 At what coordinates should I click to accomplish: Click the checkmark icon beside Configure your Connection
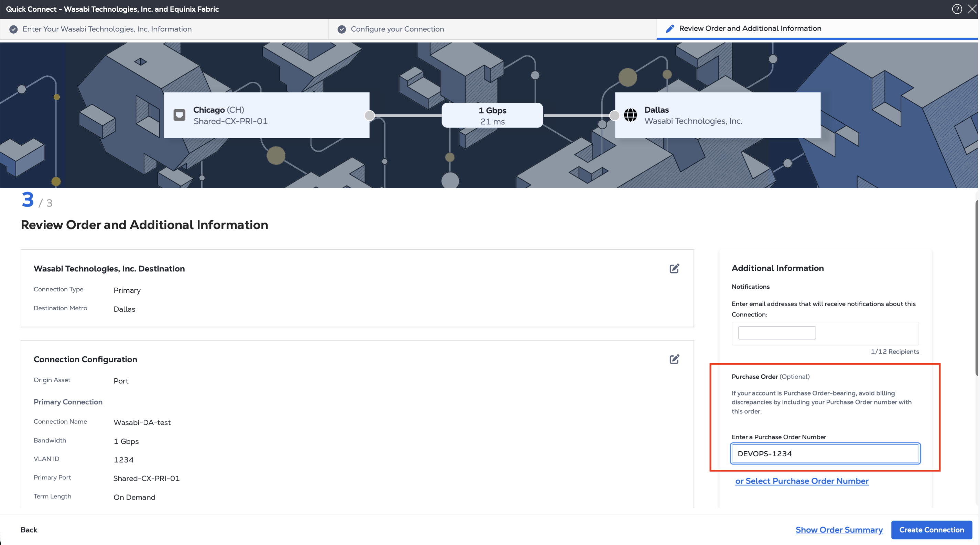click(x=342, y=29)
